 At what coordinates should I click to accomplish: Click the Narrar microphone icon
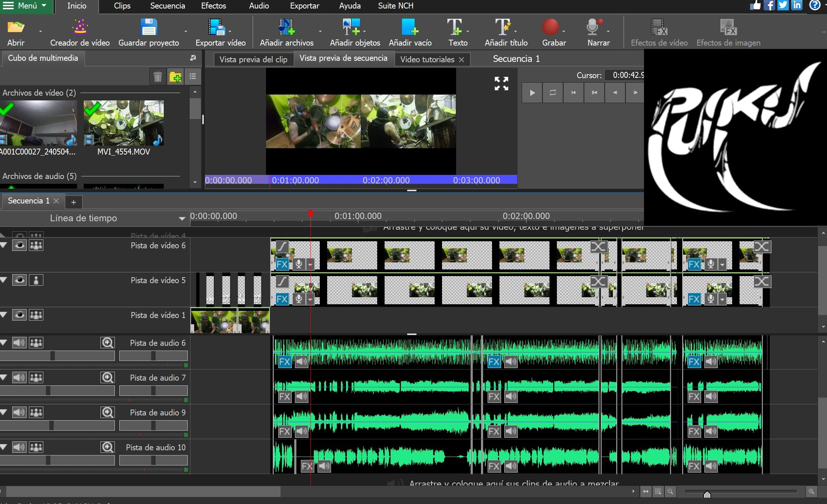(x=594, y=27)
